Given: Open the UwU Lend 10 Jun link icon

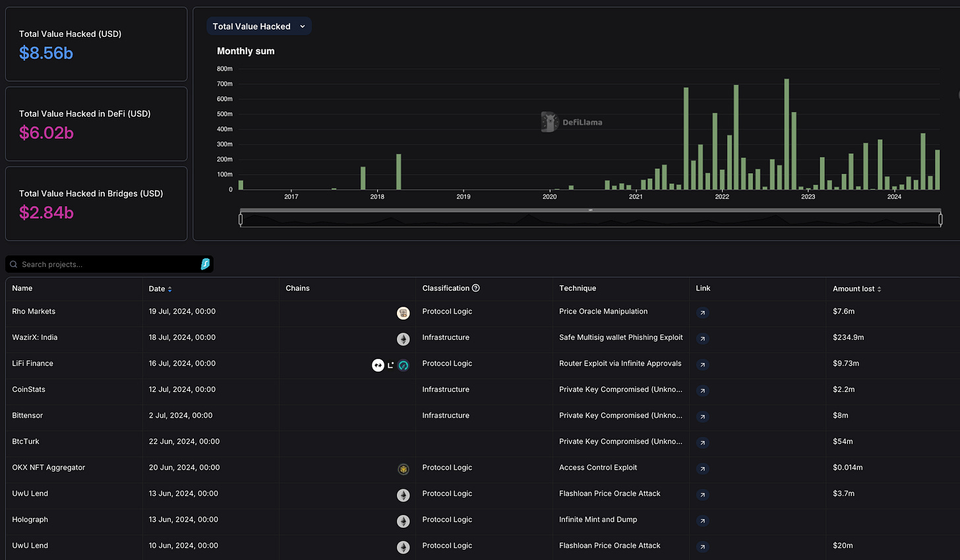Looking at the screenshot, I should click(x=703, y=547).
